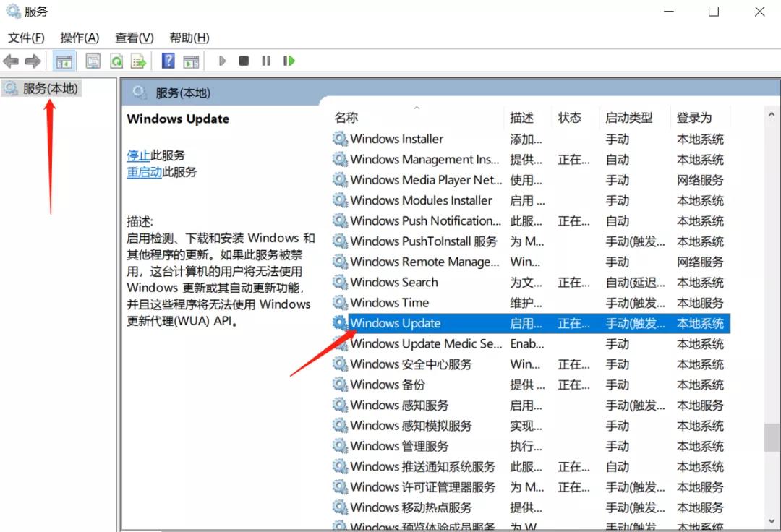Click the Start Service play icon
This screenshot has width=781, height=532.
point(222,61)
